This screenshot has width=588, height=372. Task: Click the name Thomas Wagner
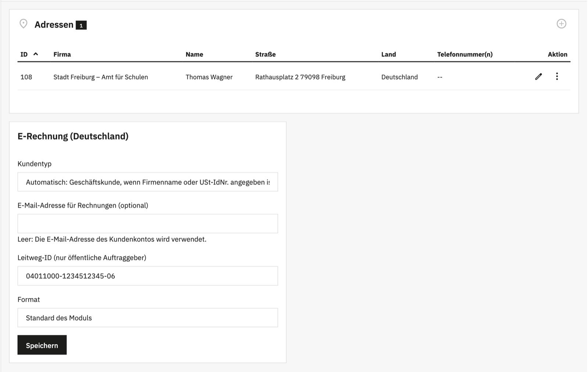pos(209,77)
